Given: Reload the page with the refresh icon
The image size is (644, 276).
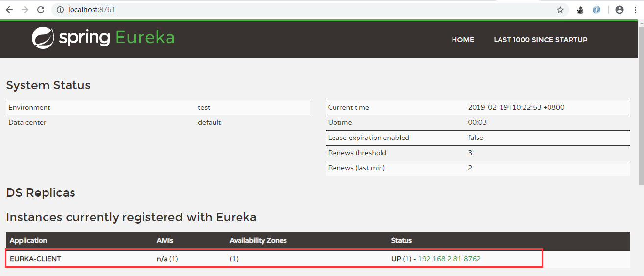Looking at the screenshot, I should pyautogui.click(x=41, y=10).
